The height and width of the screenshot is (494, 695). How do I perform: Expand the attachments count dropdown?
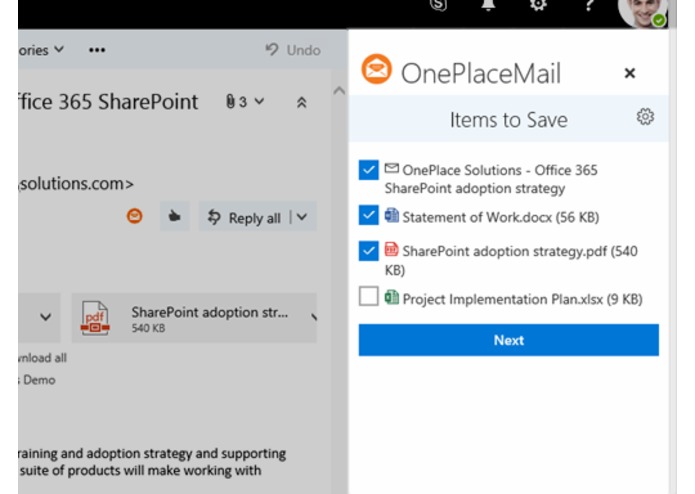259,101
